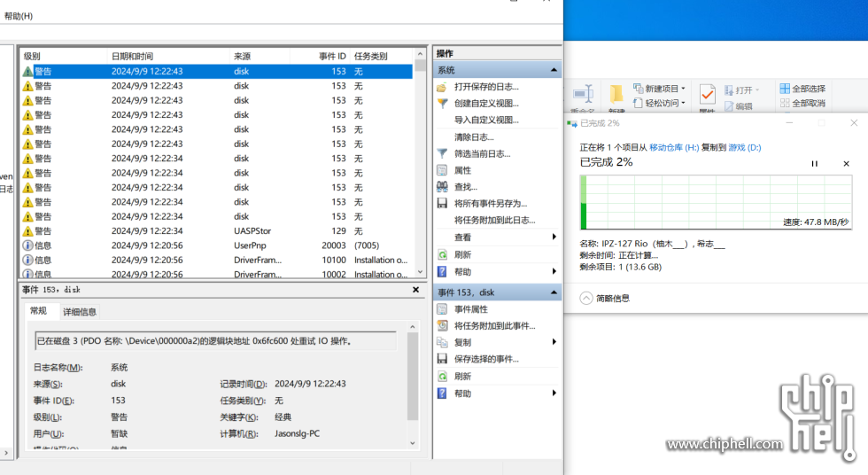868x475 pixels.
Task: Click warning icon of selected first row
Action: pyautogui.click(x=27, y=72)
